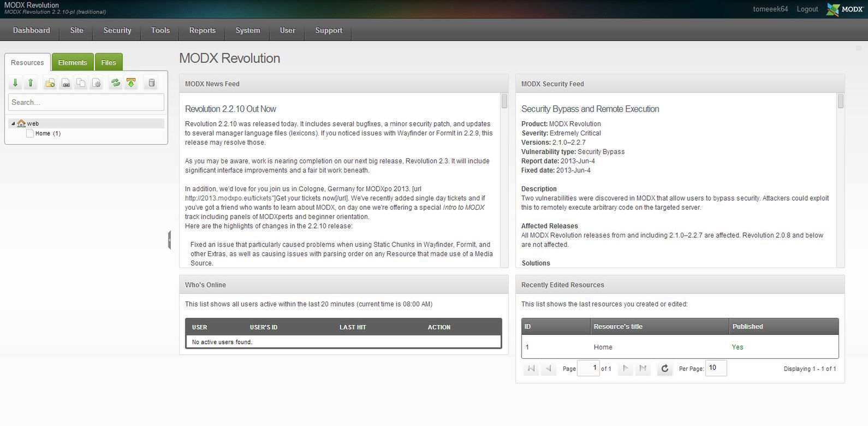The width and height of the screenshot is (868, 426).
Task: Open the tomeeek64 profile link
Action: (x=770, y=9)
